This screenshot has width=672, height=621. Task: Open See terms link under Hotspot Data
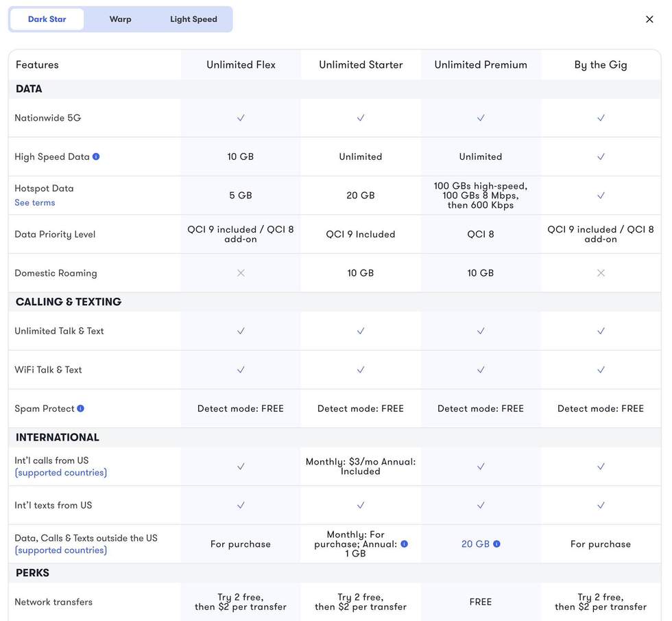pyautogui.click(x=35, y=202)
